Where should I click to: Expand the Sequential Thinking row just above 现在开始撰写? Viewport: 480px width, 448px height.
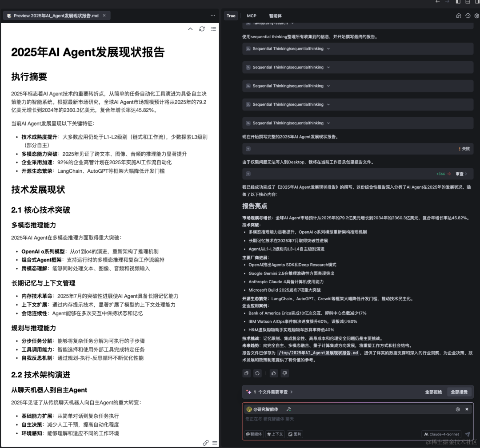click(357, 123)
